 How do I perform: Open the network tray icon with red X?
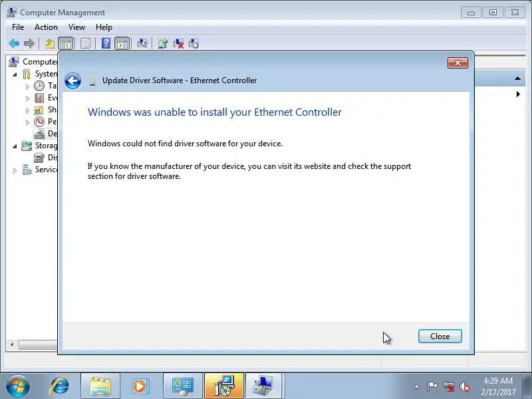click(449, 386)
